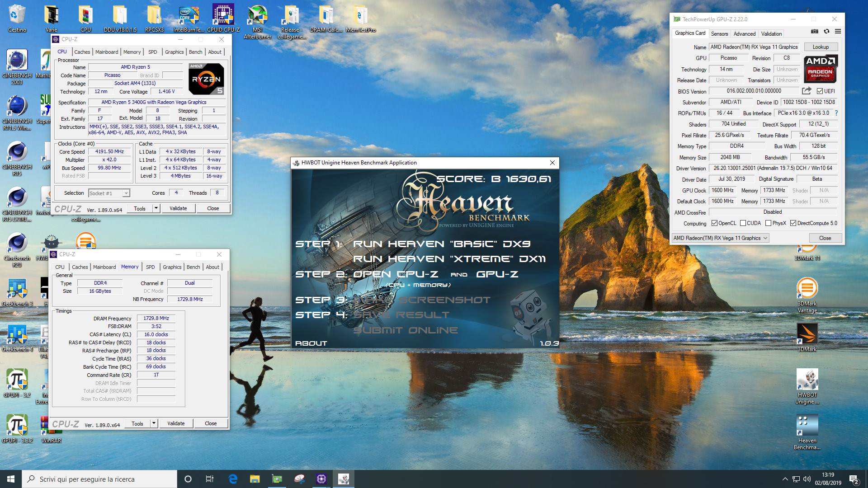Toggle DirectCompute 5.0 checkbox

tap(793, 223)
